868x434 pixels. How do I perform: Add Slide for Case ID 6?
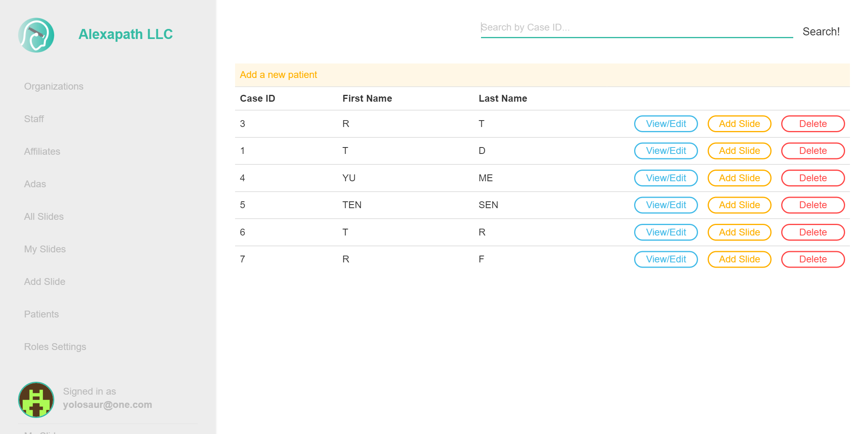coord(739,232)
